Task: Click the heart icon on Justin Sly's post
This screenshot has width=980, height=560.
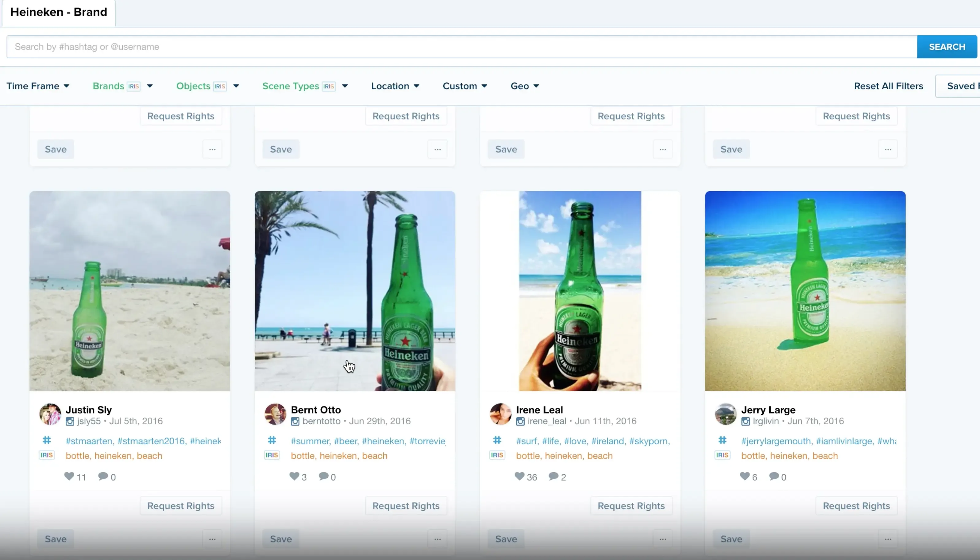Action: (x=69, y=476)
